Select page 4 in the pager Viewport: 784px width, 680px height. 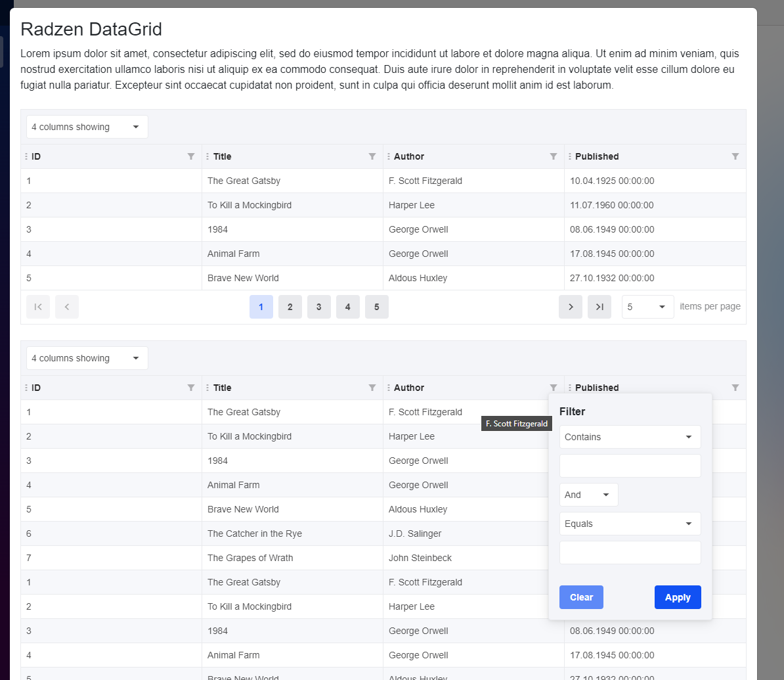coord(348,307)
